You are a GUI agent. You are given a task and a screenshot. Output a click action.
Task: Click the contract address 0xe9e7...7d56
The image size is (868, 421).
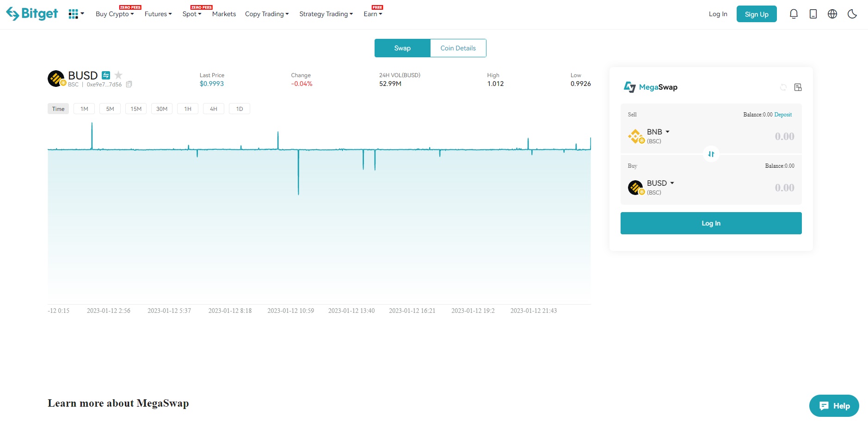pyautogui.click(x=104, y=85)
